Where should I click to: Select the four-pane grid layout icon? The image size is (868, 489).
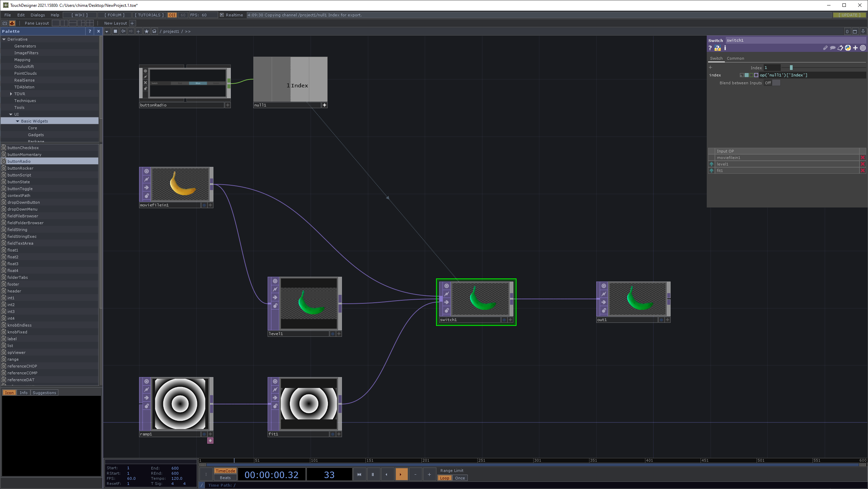click(90, 23)
